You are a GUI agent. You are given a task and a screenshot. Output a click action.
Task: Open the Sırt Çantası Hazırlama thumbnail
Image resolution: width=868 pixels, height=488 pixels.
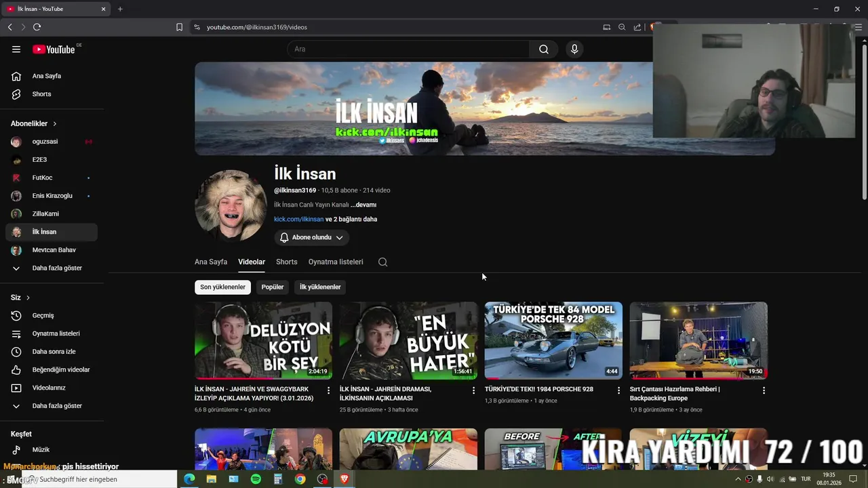click(698, 340)
